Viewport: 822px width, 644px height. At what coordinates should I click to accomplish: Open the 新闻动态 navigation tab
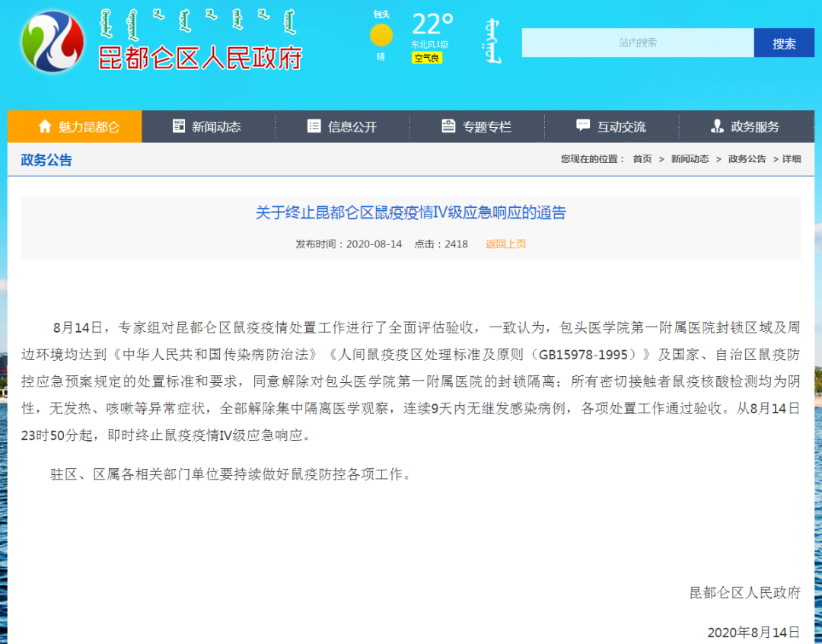click(x=216, y=127)
